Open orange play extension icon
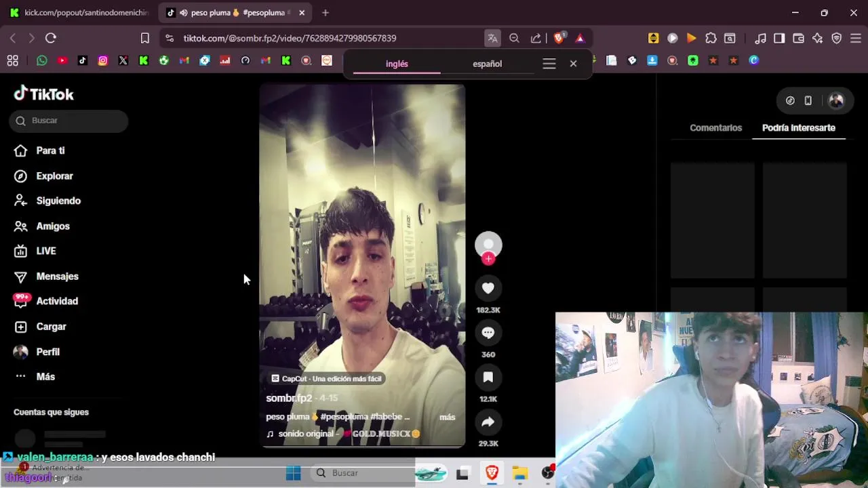The height and width of the screenshot is (488, 868). coord(692,38)
